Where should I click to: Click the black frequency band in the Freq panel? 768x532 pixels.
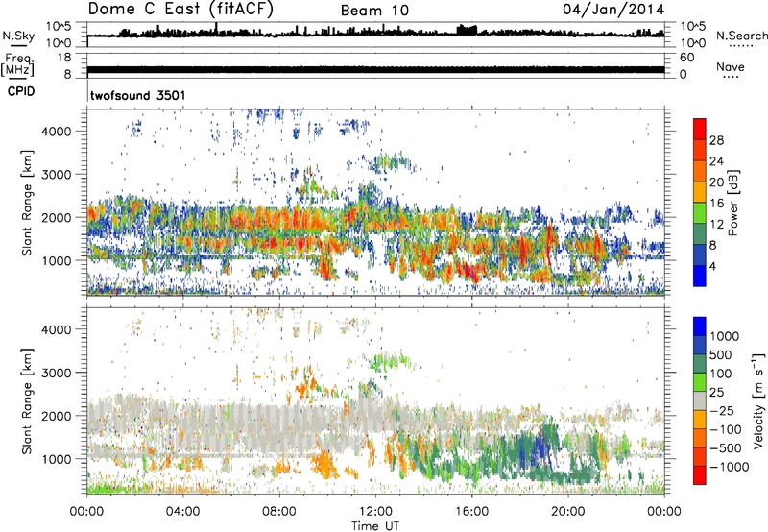point(375,69)
